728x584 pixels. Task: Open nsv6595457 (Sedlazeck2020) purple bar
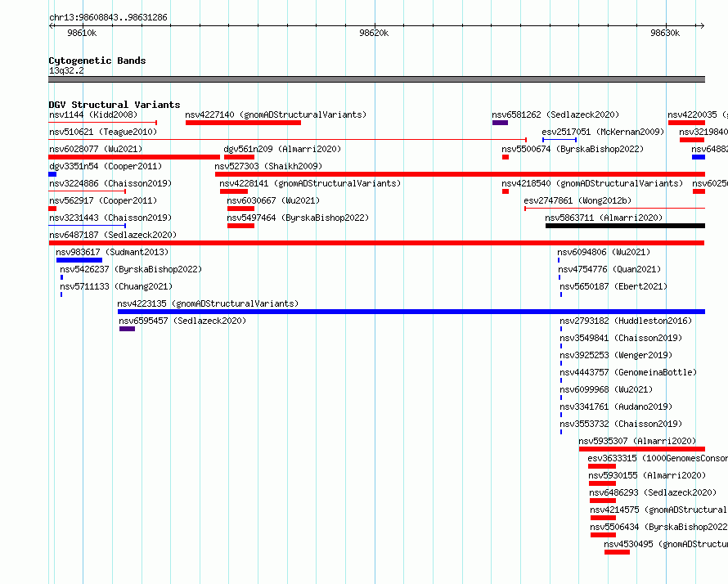[x=128, y=329]
